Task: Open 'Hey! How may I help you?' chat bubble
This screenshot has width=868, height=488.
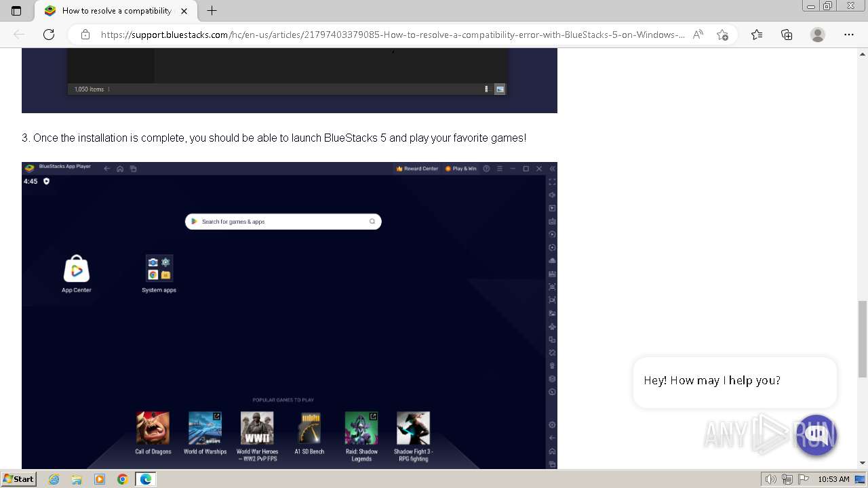Action: coord(734,382)
